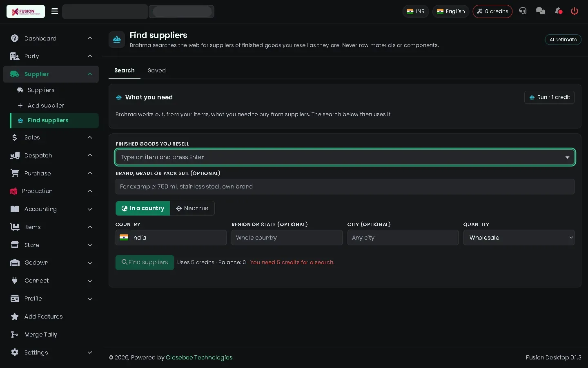Open the notifications bell icon
Viewport: 588px width, 368px height.
pos(558,11)
